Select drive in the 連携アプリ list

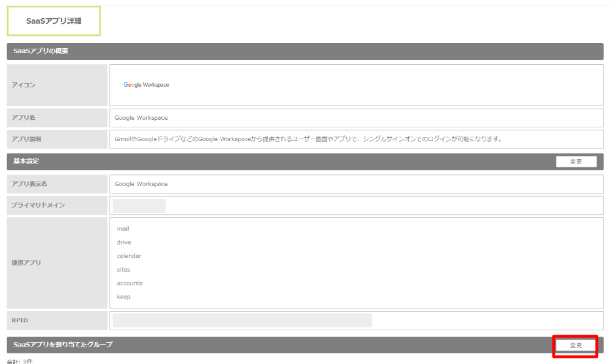[124, 242]
